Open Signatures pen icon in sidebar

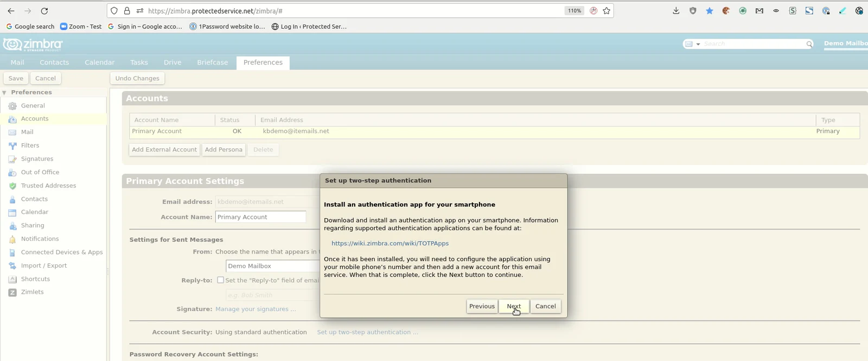coord(12,159)
